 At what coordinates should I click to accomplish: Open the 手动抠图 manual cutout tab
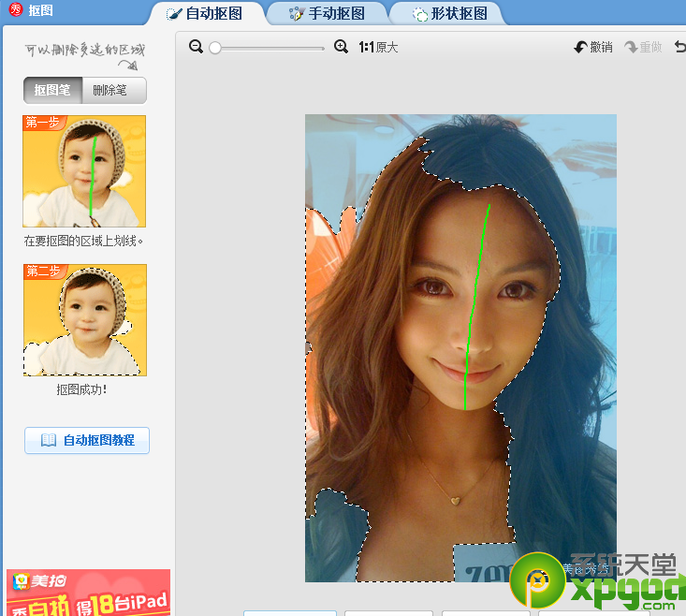pos(326,13)
